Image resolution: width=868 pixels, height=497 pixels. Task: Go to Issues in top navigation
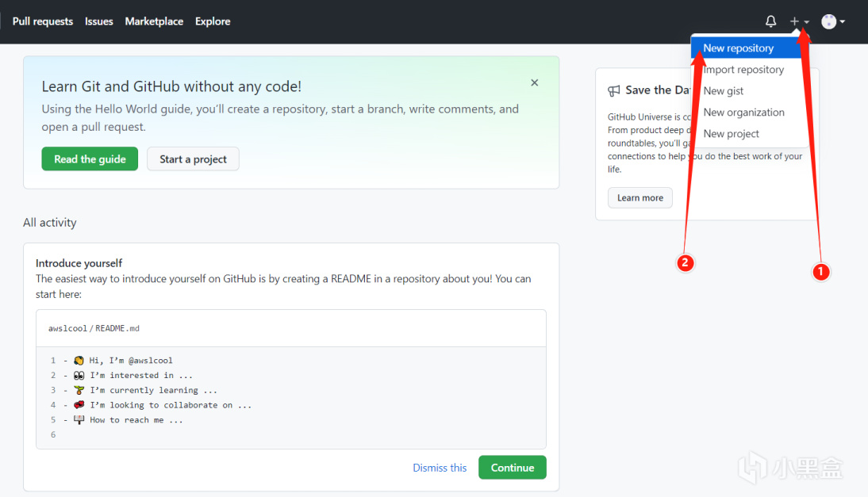pyautogui.click(x=99, y=21)
